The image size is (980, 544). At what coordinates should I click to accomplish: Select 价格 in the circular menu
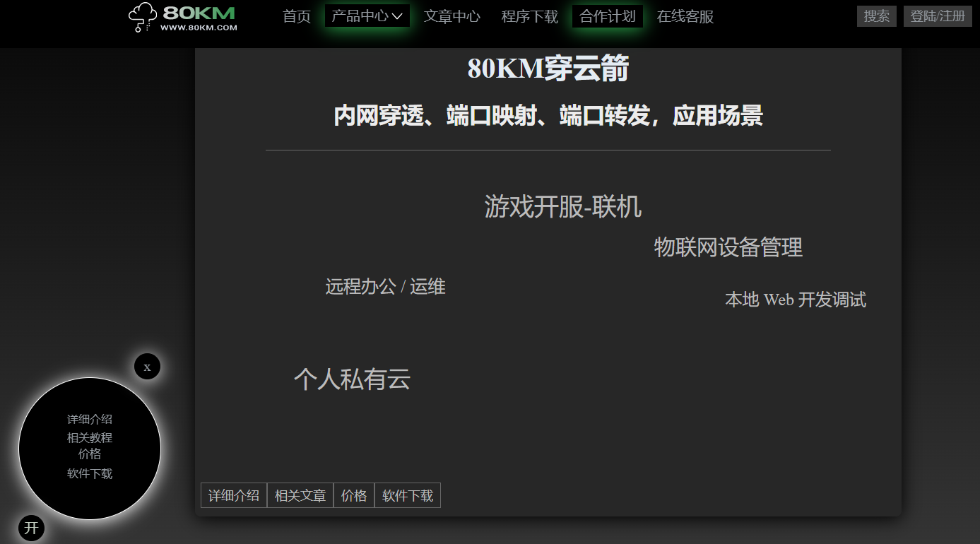coord(90,454)
